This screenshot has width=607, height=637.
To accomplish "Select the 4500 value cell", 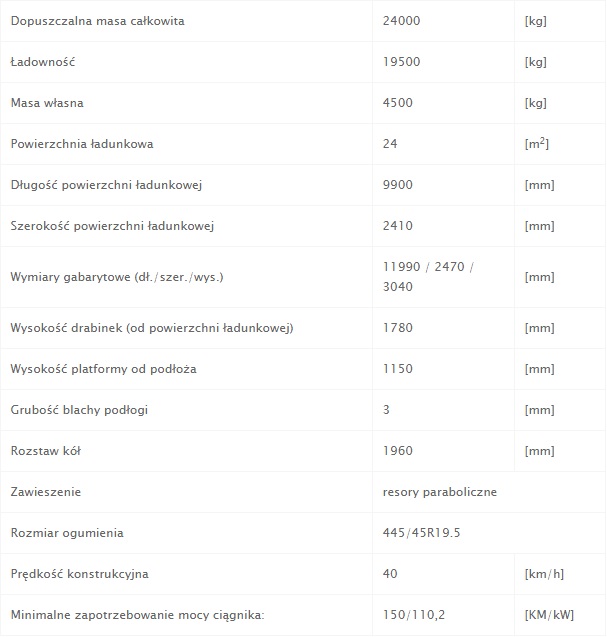I will click(397, 103).
